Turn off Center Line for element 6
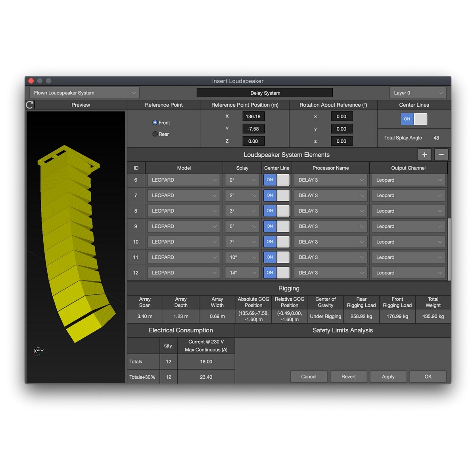The height and width of the screenshot is (476, 476). click(276, 180)
